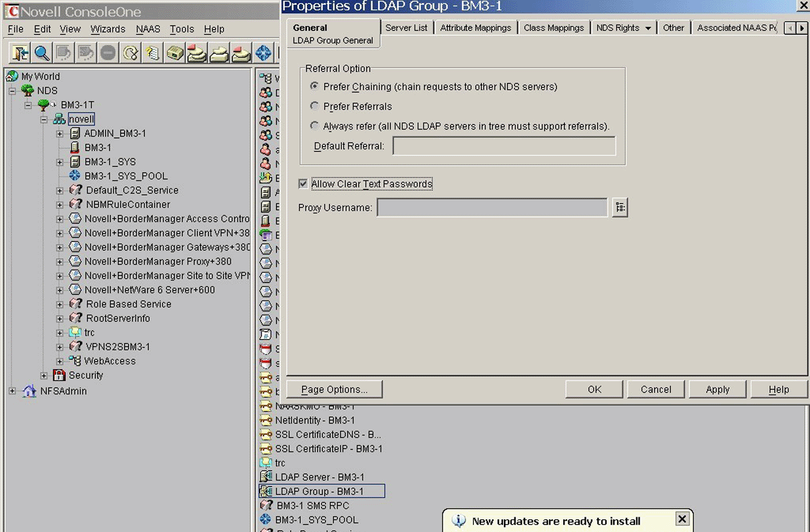The image size is (810, 532).
Task: Open the Wizards menu
Action: 108,29
